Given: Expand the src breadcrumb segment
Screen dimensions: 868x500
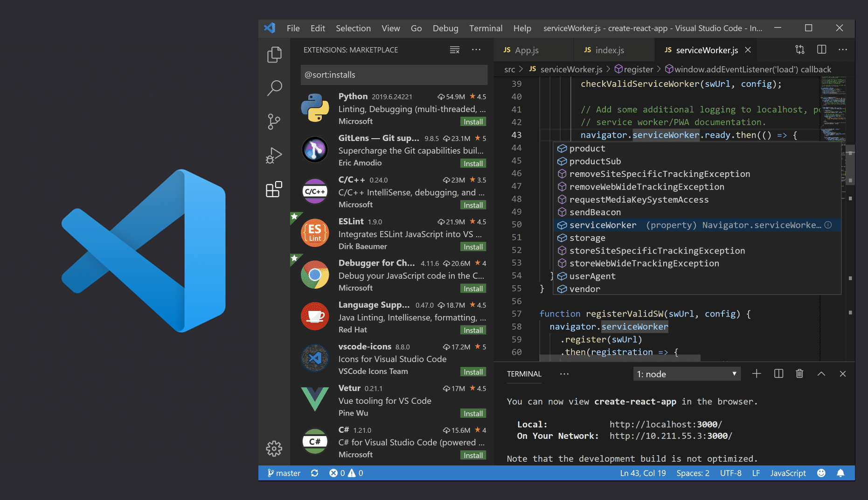Looking at the screenshot, I should tap(510, 69).
